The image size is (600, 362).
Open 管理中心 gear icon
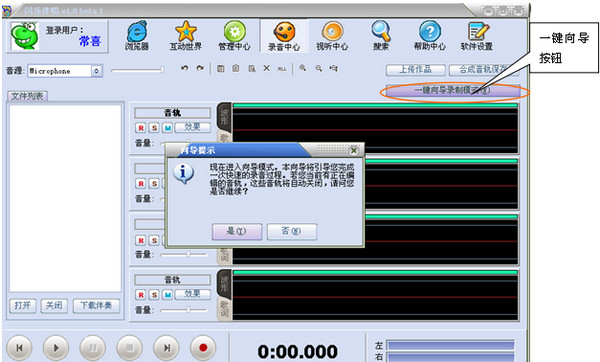click(234, 36)
